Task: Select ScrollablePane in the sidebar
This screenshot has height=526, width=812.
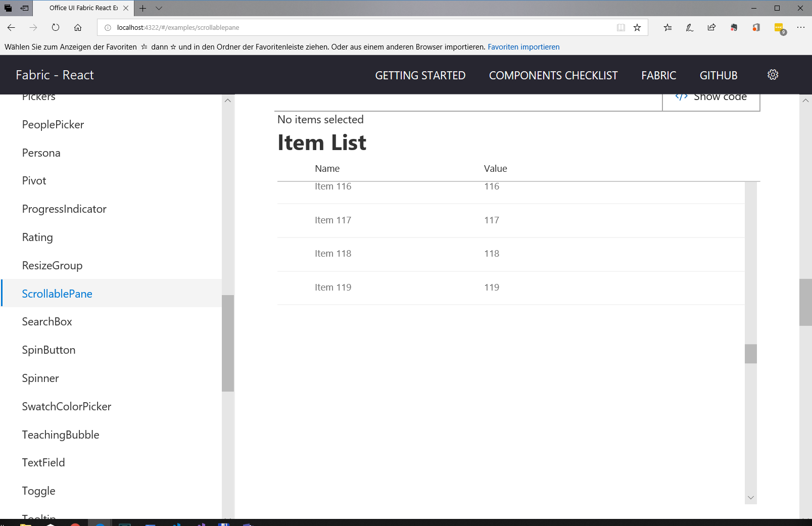Action: (57, 293)
